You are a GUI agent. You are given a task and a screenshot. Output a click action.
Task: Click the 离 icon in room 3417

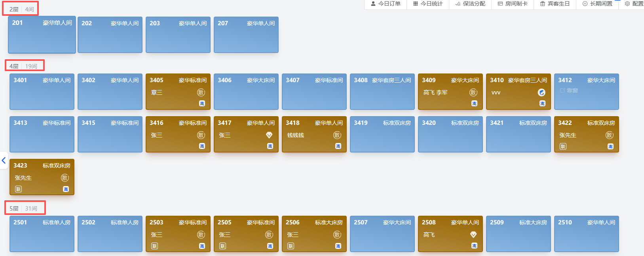pos(270,146)
